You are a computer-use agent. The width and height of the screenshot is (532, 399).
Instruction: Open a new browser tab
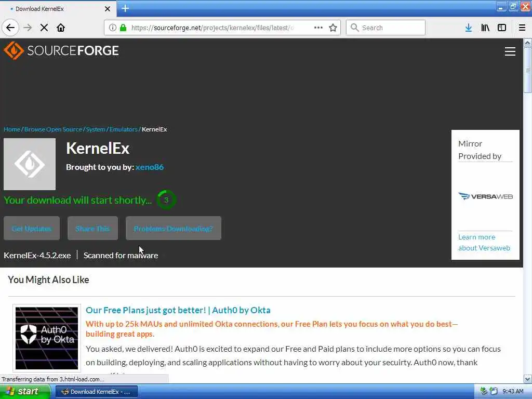click(125, 8)
